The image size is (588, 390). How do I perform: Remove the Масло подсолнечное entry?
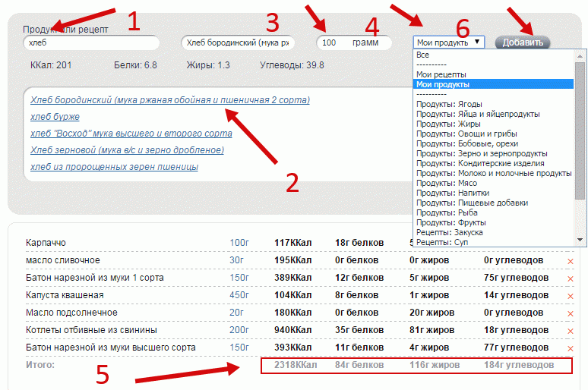(x=570, y=313)
